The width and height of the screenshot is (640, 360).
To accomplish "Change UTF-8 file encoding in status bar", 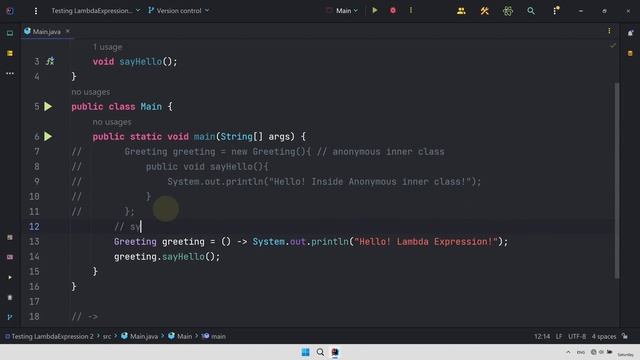I will click(x=577, y=337).
